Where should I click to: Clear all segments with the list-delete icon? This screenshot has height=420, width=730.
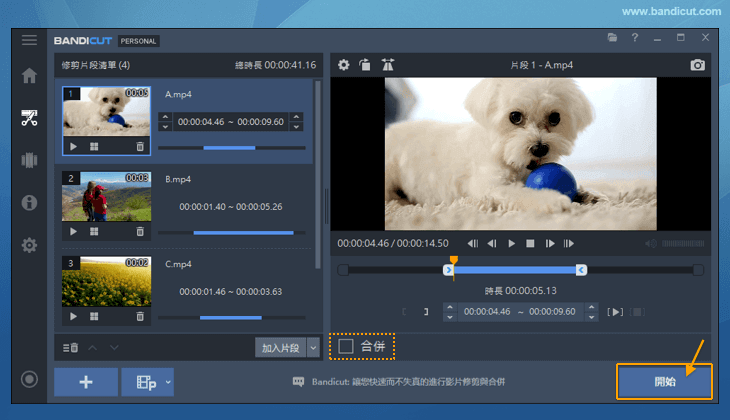click(x=71, y=347)
